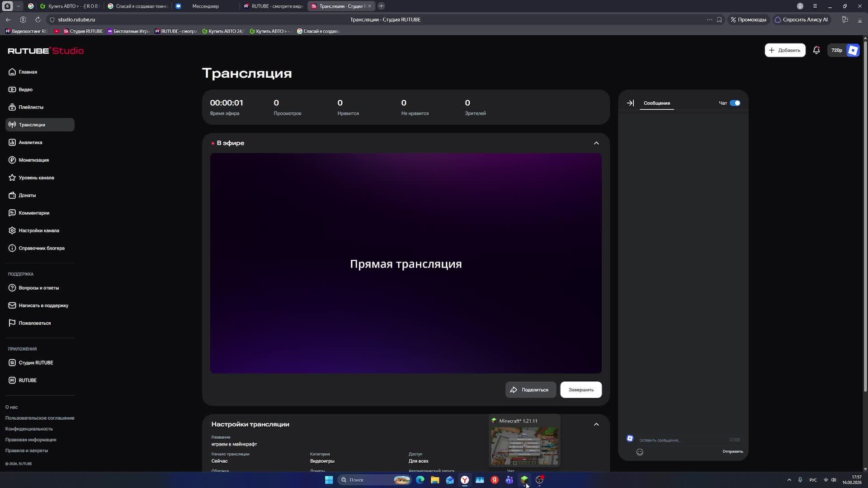Open Аналитика in the sidebar
Viewport: 868px width, 488px height.
(x=40, y=142)
